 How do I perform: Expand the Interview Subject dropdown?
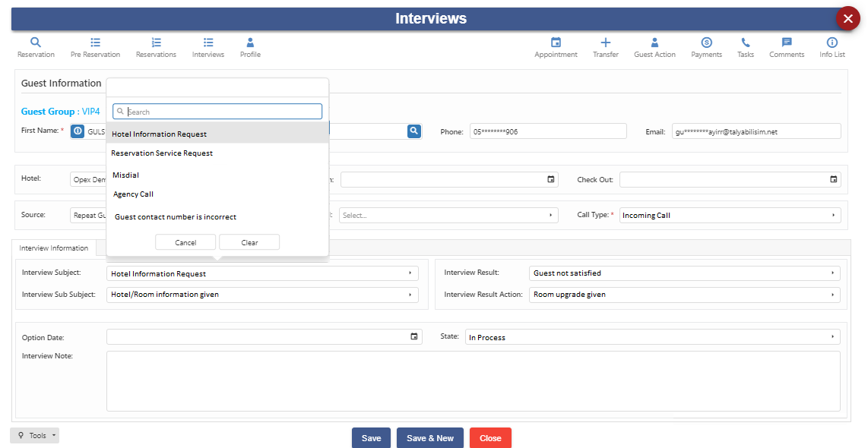[262, 273]
